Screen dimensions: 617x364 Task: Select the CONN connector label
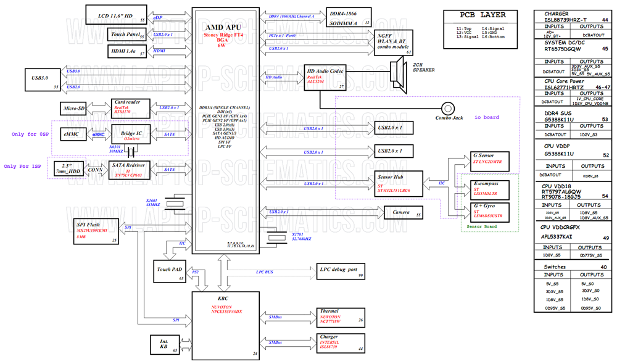[95, 170]
